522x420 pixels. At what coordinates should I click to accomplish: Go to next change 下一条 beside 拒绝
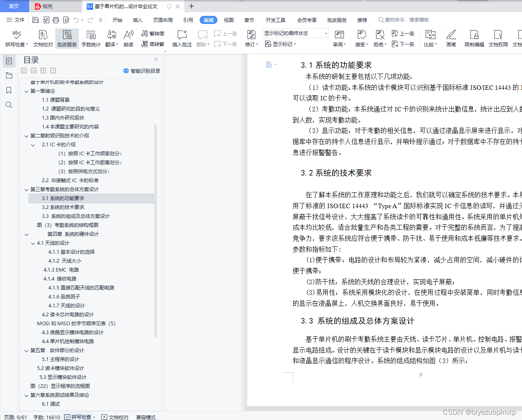pos(403,44)
